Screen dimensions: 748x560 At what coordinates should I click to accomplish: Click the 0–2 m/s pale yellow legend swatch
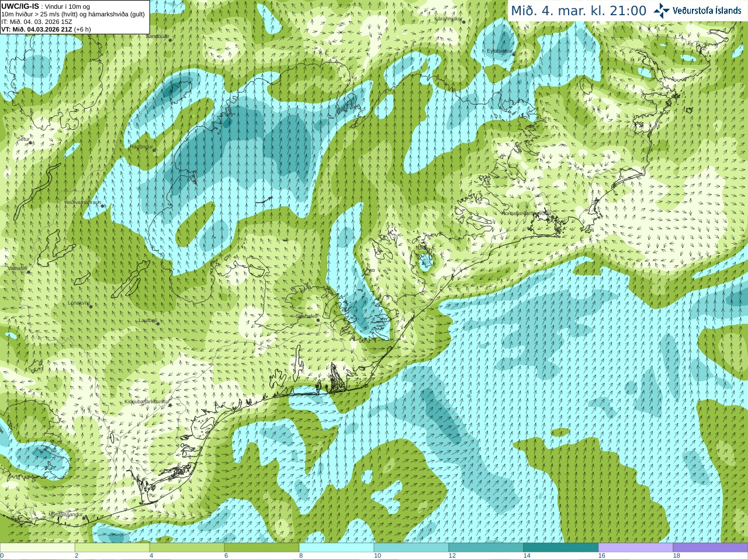click(x=37, y=548)
